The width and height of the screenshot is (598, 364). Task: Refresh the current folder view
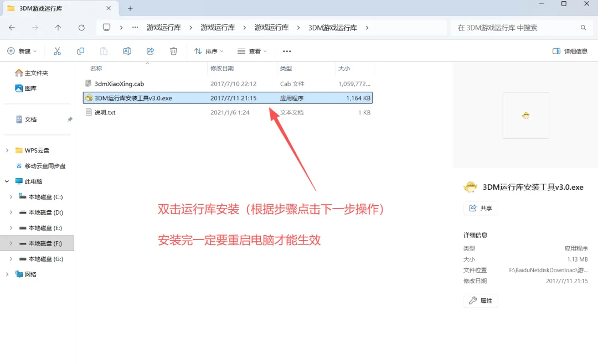81,28
